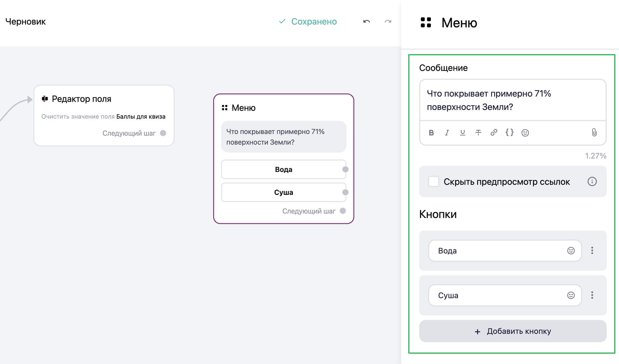Click the message text field in panel
Viewport: 619px width, 364px height.
tap(513, 100)
